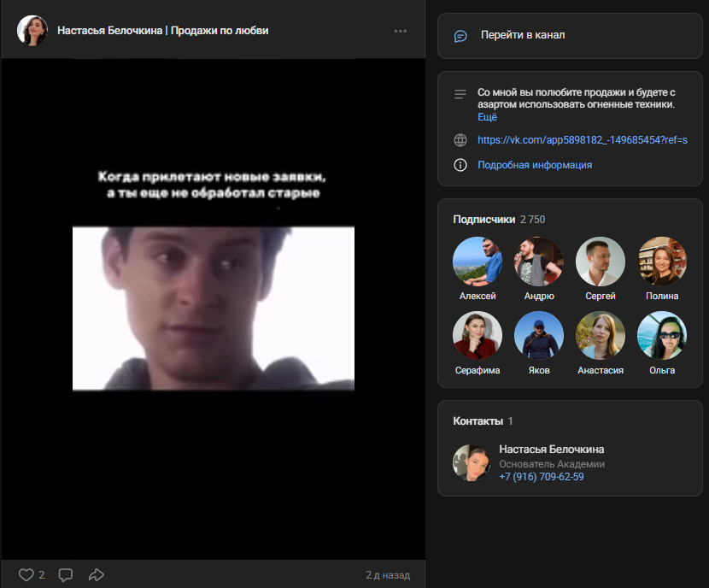
Task: Open Подробная информация details
Action: click(x=534, y=165)
